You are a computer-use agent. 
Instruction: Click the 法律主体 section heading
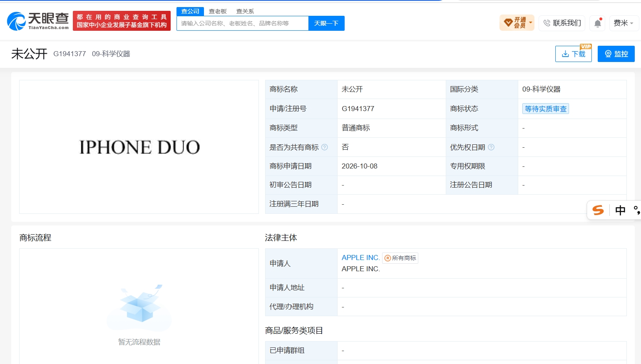(281, 238)
